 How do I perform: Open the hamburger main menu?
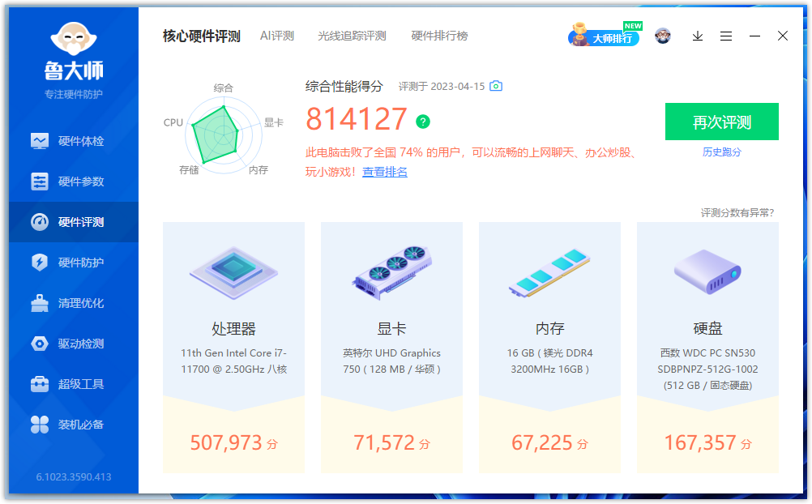tap(726, 36)
